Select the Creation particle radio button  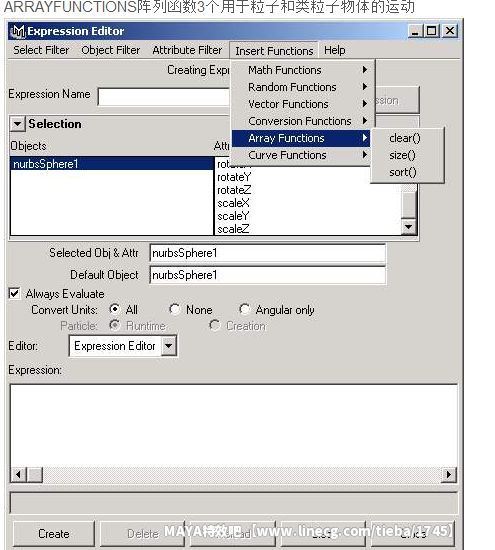(x=215, y=325)
